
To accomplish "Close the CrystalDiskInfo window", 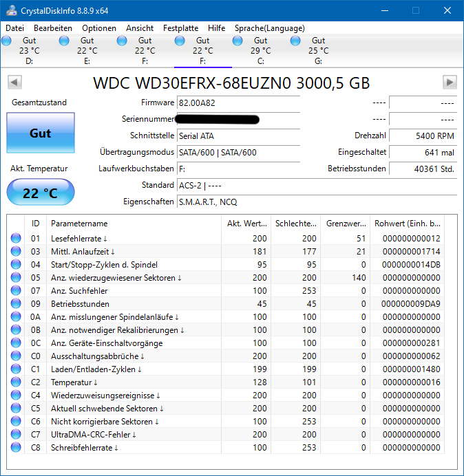I will [x=447, y=10].
